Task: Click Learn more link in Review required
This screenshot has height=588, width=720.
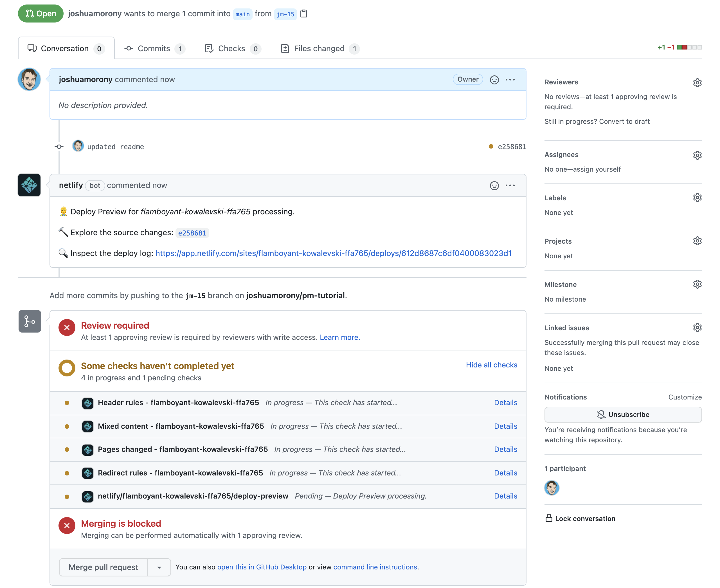Action: [x=340, y=337]
